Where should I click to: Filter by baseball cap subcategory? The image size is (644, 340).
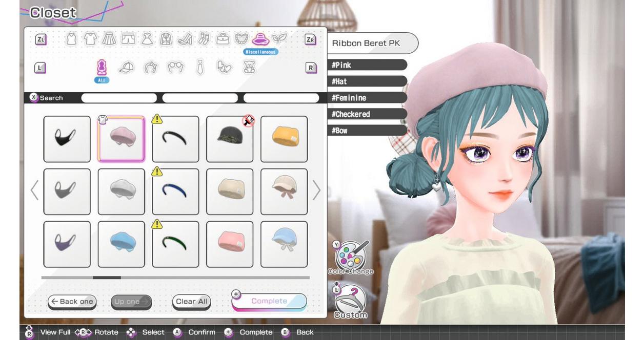(x=126, y=68)
